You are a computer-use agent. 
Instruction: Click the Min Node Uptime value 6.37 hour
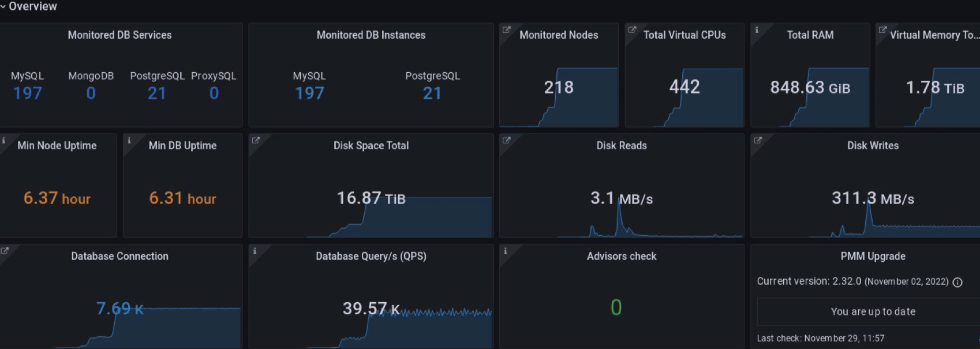tap(57, 198)
